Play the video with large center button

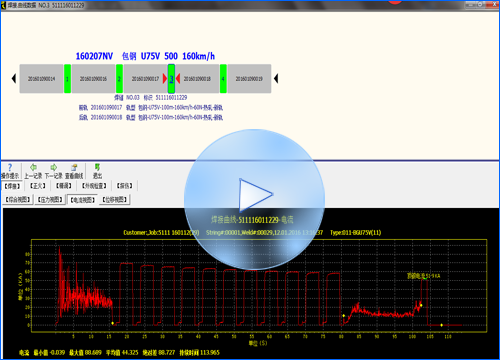click(x=254, y=199)
